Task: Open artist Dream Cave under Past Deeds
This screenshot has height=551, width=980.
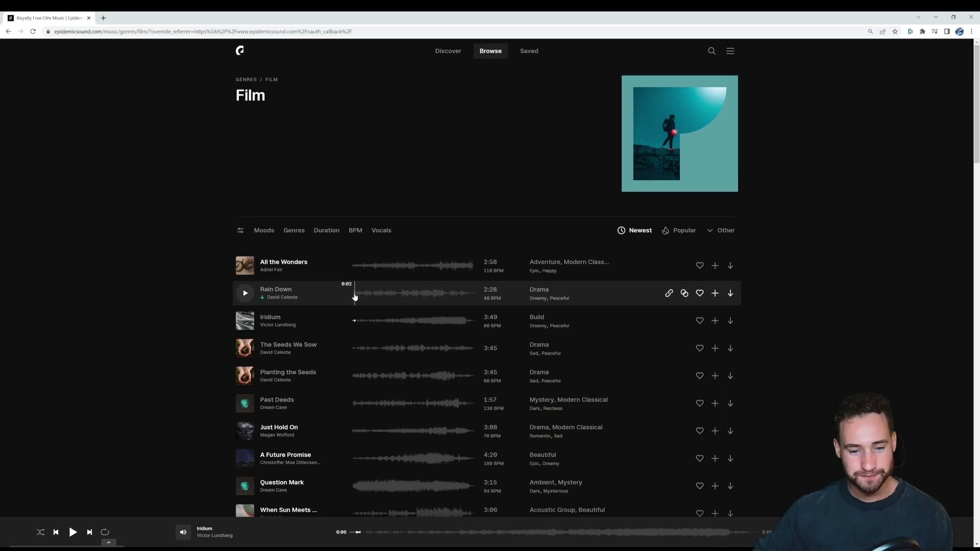Action: tap(274, 407)
